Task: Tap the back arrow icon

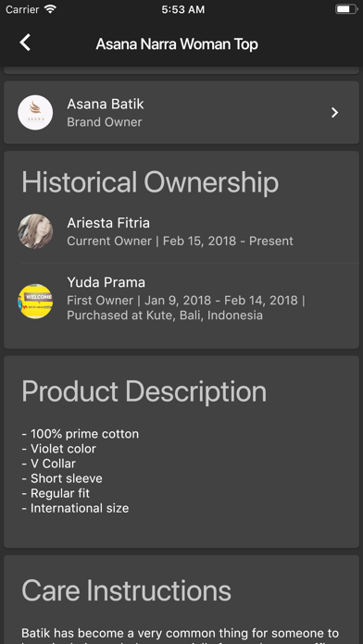Action: tap(25, 43)
